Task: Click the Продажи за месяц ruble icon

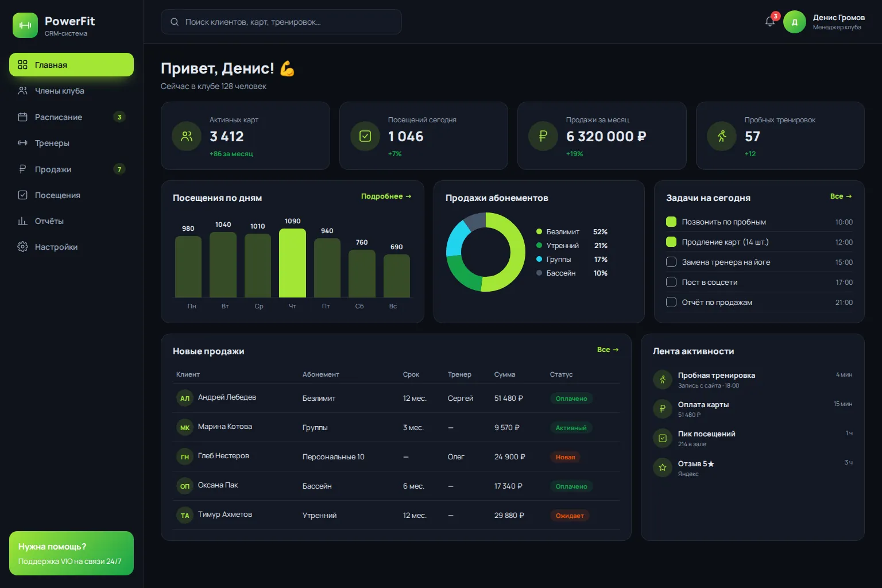Action: [x=543, y=136]
